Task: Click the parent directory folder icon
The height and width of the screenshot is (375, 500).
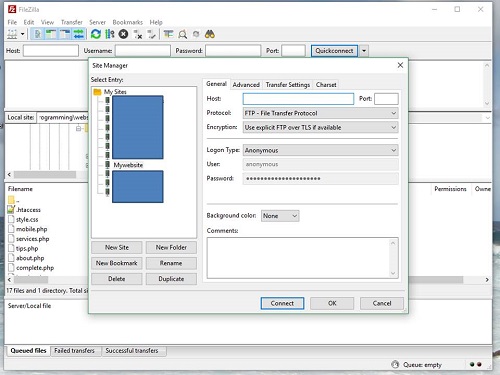Action: pyautogui.click(x=11, y=200)
